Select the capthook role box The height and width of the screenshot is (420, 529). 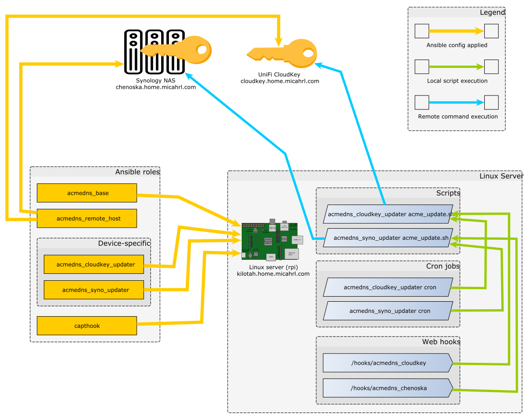(x=87, y=326)
